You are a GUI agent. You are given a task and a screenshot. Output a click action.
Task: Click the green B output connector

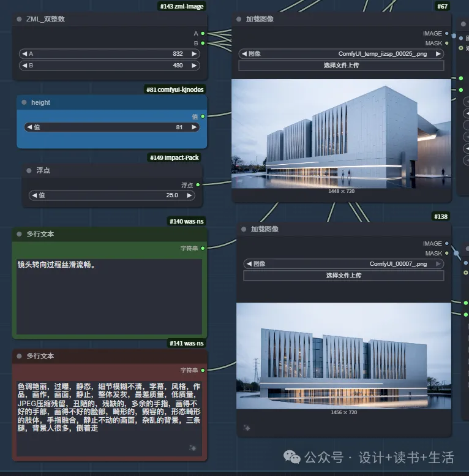(x=203, y=43)
